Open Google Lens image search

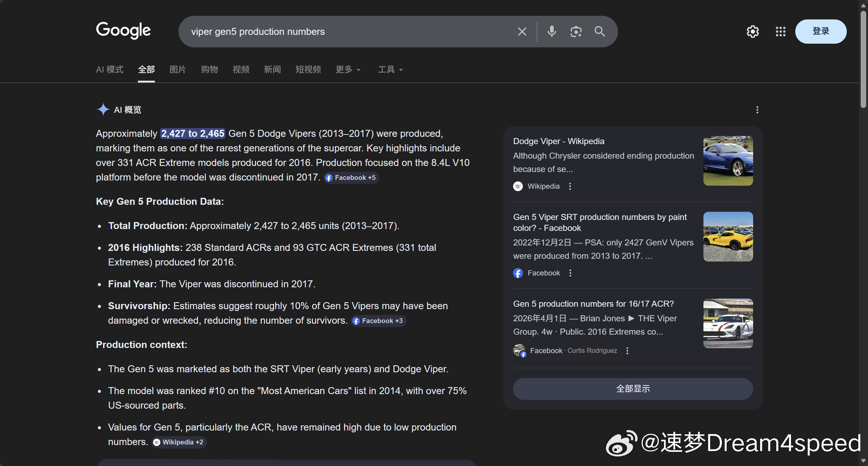coord(576,32)
